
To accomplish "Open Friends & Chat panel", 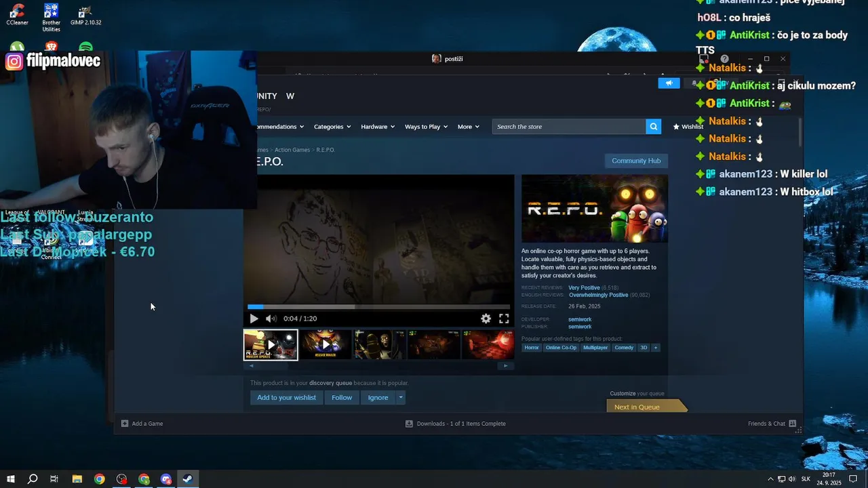I will [772, 424].
